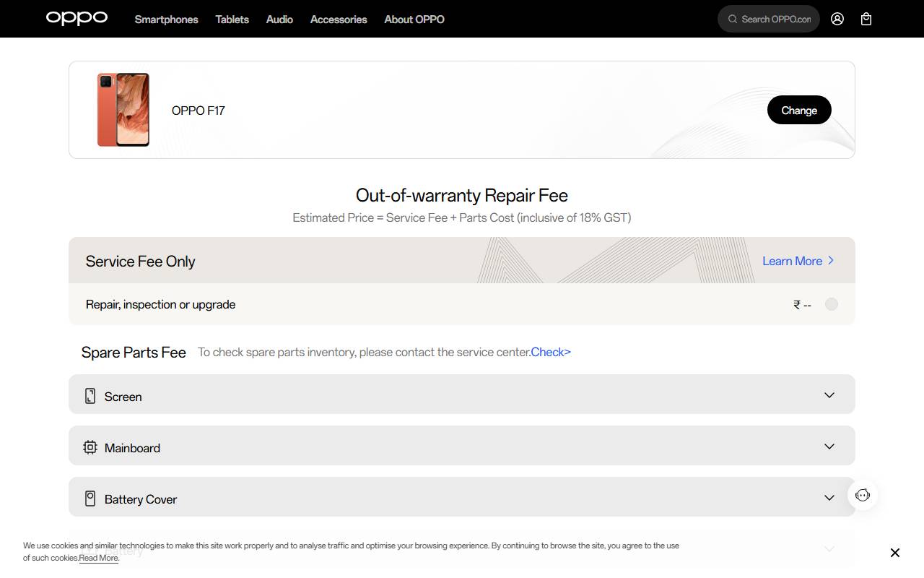
Task: Click the Change device button
Action: pos(799,110)
